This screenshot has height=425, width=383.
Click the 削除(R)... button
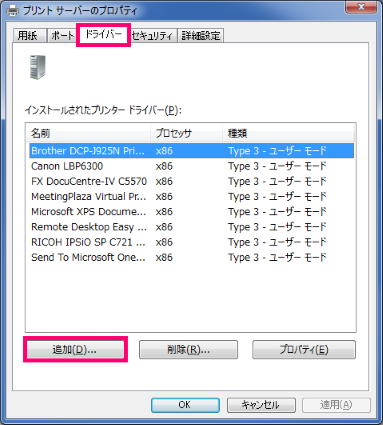pyautogui.click(x=188, y=350)
